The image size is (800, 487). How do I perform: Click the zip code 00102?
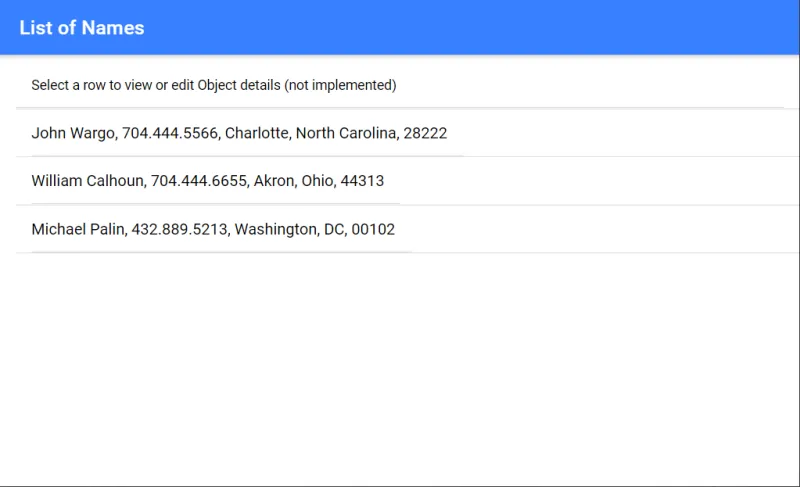pos(373,229)
